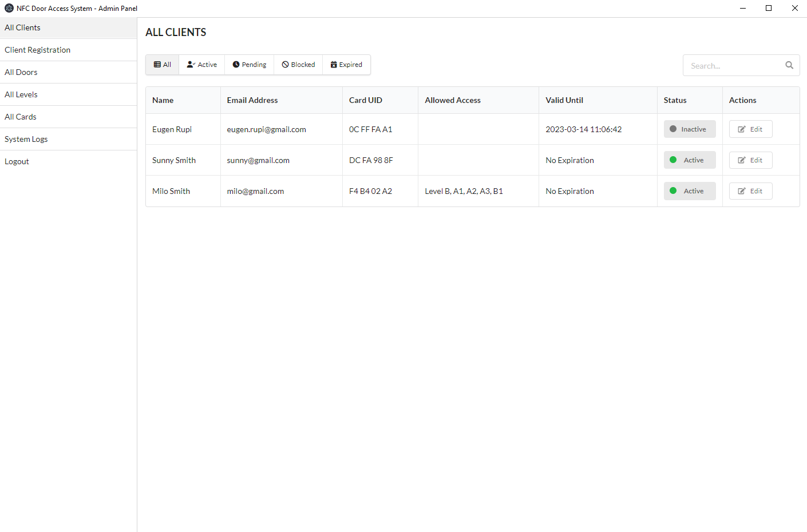
Task: Show Pending clients filter
Action: (x=250, y=65)
